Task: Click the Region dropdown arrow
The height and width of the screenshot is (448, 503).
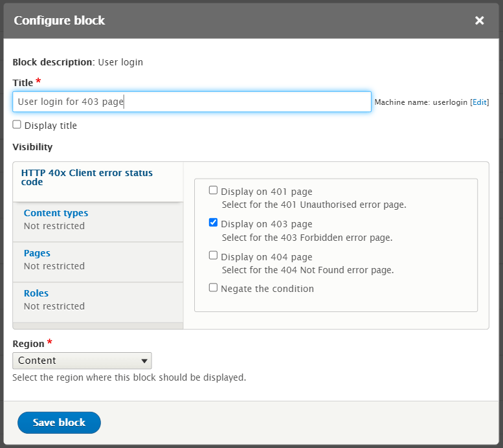Action: tap(144, 361)
